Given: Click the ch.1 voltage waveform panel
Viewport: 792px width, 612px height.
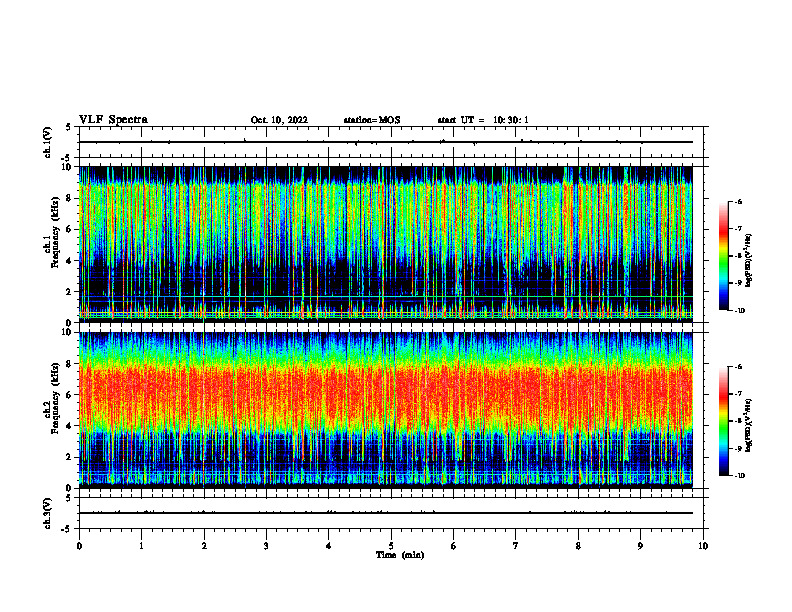Looking at the screenshot, I should pos(391,142).
